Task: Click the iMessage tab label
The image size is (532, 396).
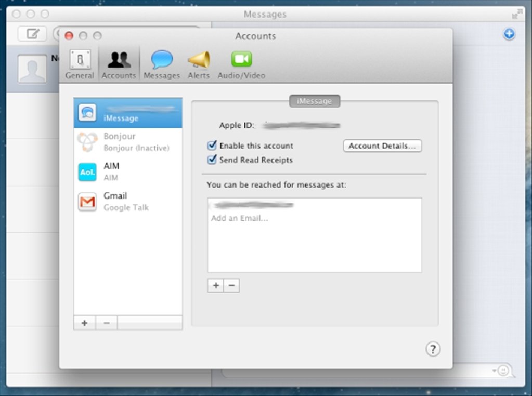Action: tap(314, 101)
